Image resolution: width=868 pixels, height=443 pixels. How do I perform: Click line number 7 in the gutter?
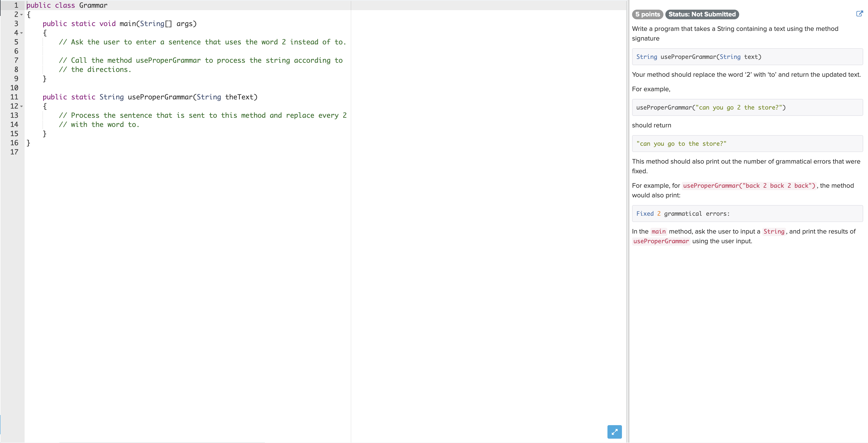[16, 60]
